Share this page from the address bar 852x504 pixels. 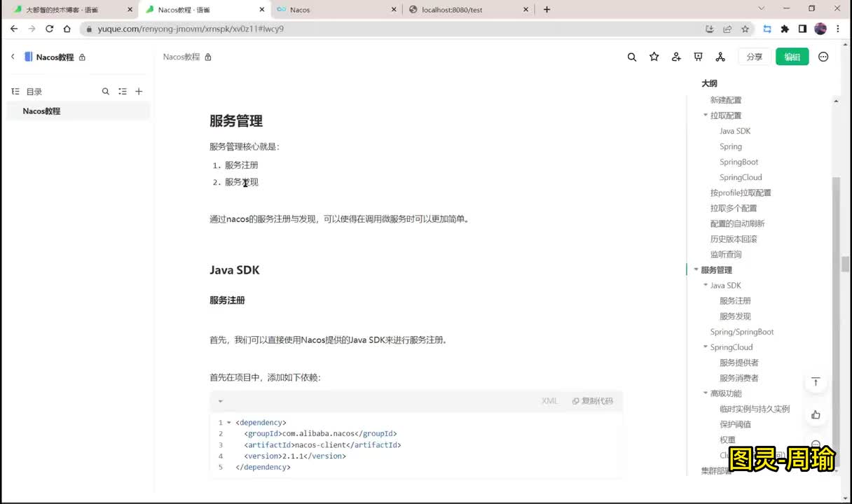coord(727,29)
